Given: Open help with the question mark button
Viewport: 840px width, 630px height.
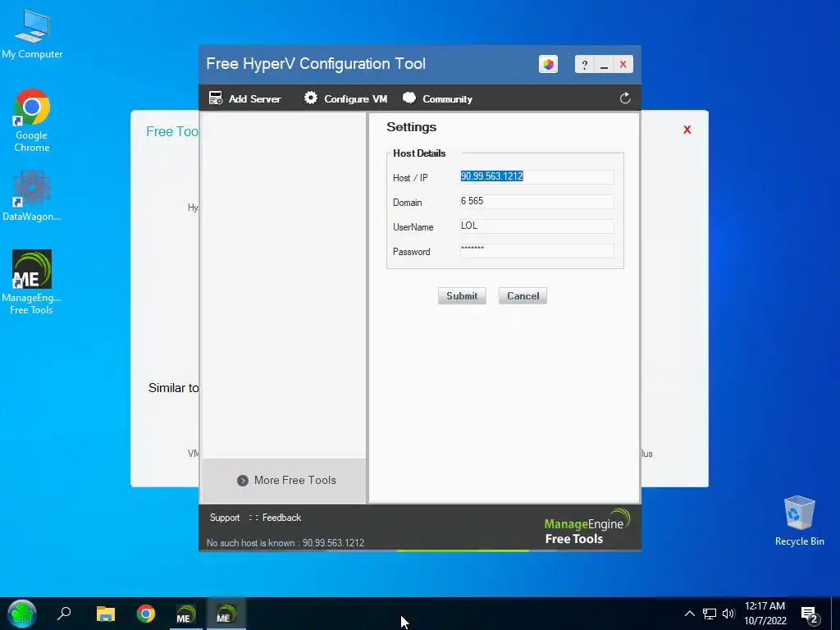Looking at the screenshot, I should point(584,65).
